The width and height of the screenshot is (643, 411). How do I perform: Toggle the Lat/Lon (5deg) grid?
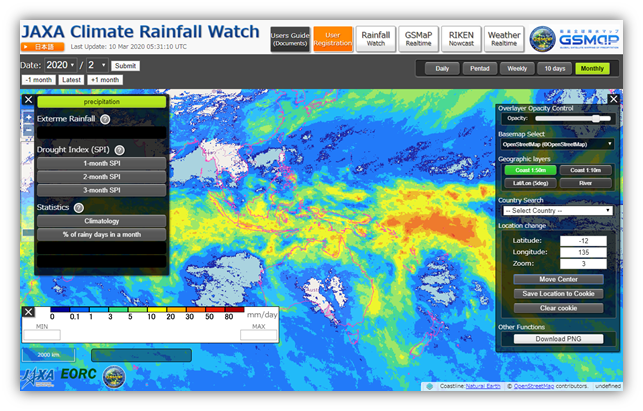[530, 183]
